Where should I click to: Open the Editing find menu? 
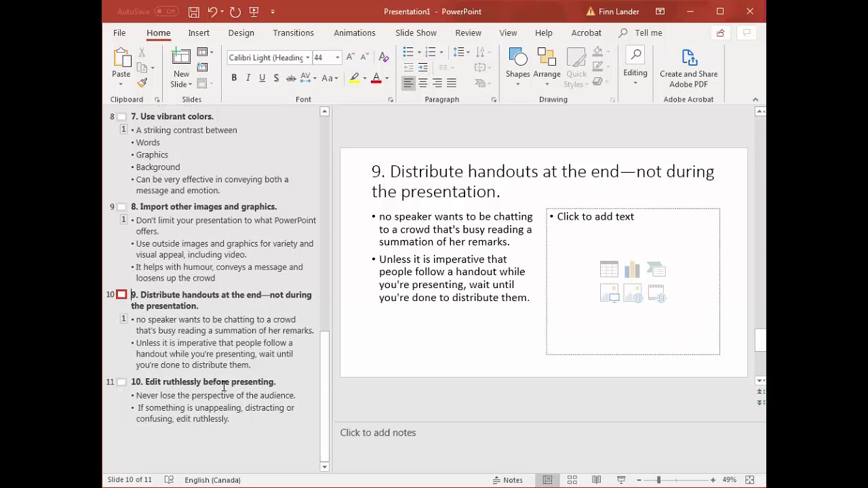[x=635, y=66]
